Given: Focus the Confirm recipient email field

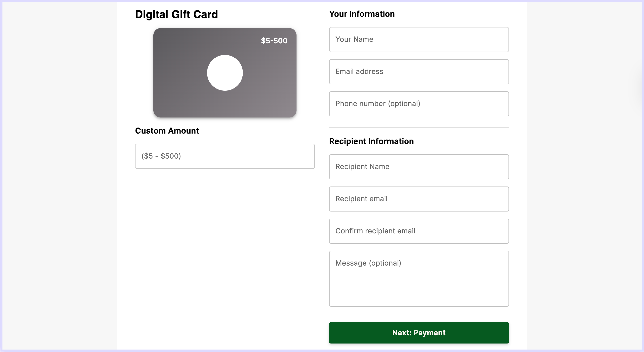Looking at the screenshot, I should point(419,231).
